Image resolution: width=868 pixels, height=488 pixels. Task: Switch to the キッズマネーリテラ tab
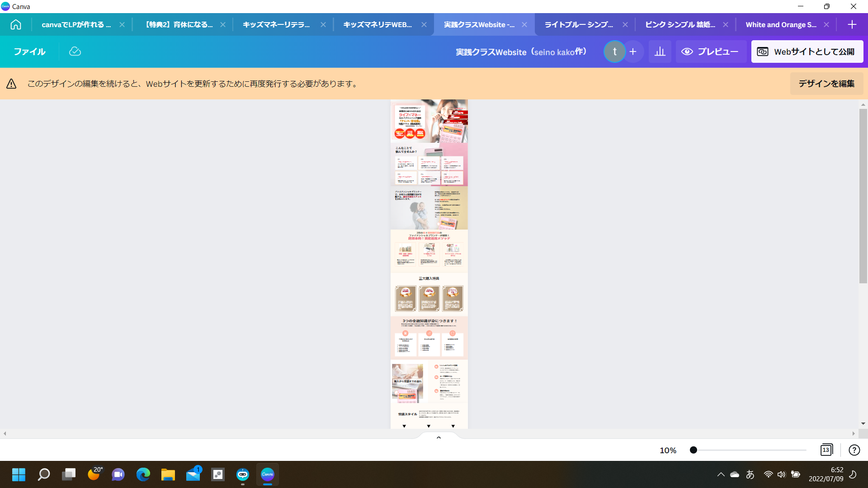click(276, 24)
